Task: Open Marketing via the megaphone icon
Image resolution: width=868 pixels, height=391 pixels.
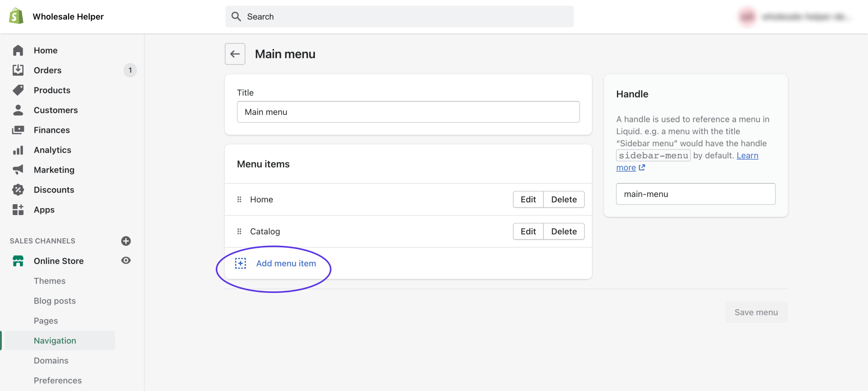Action: [18, 169]
